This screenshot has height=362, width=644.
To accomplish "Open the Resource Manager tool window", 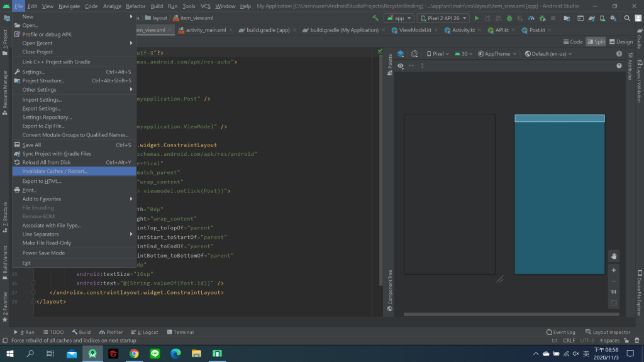I will (5, 93).
